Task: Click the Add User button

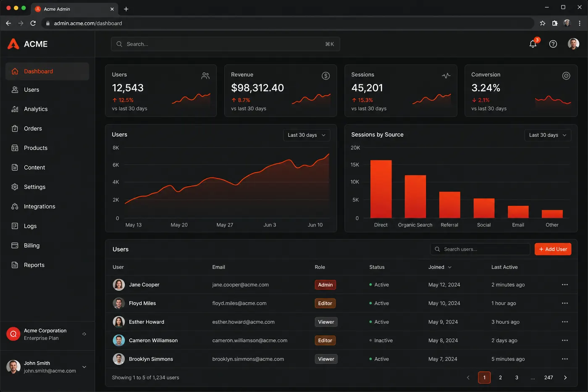Action: point(553,249)
